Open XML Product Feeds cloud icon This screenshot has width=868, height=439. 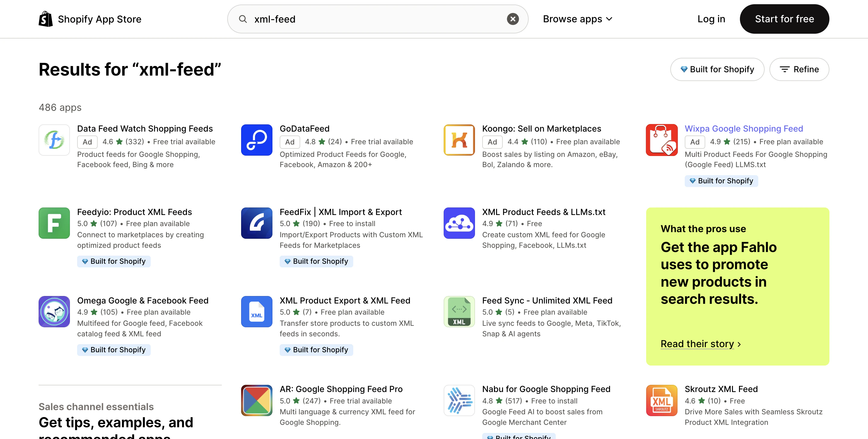[x=459, y=223]
